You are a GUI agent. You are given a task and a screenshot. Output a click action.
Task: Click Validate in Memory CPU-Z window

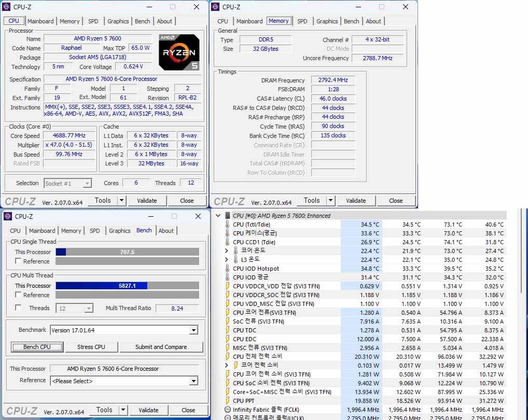tap(356, 201)
